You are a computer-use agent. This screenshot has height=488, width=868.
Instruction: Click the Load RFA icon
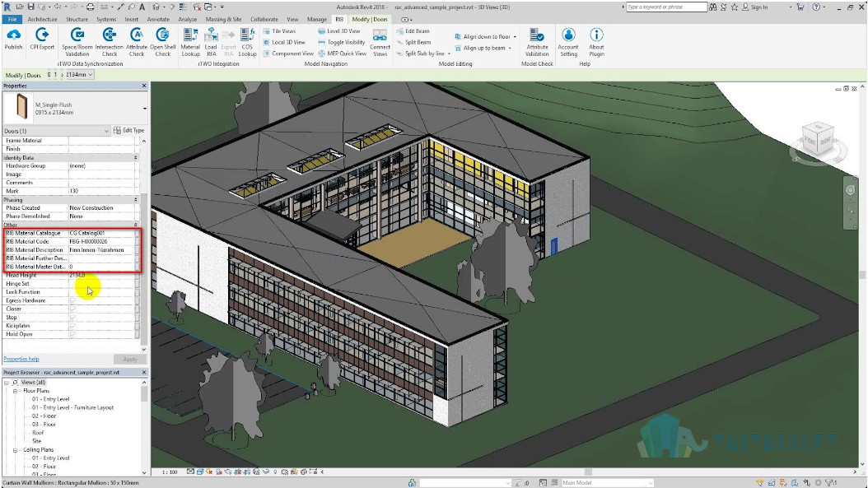211,35
